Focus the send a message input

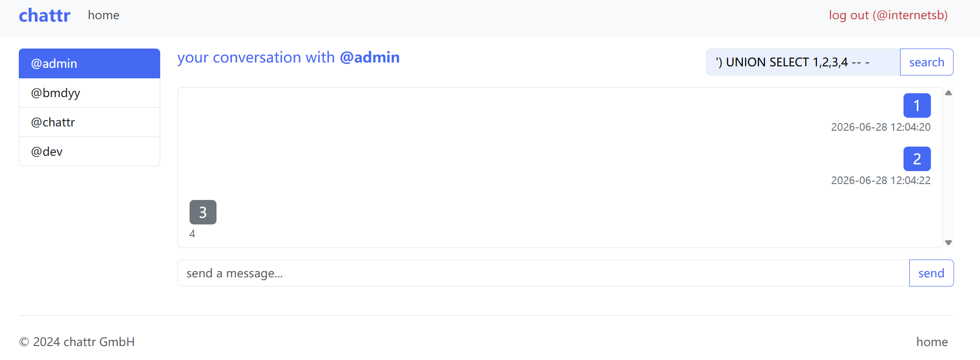[544, 273]
